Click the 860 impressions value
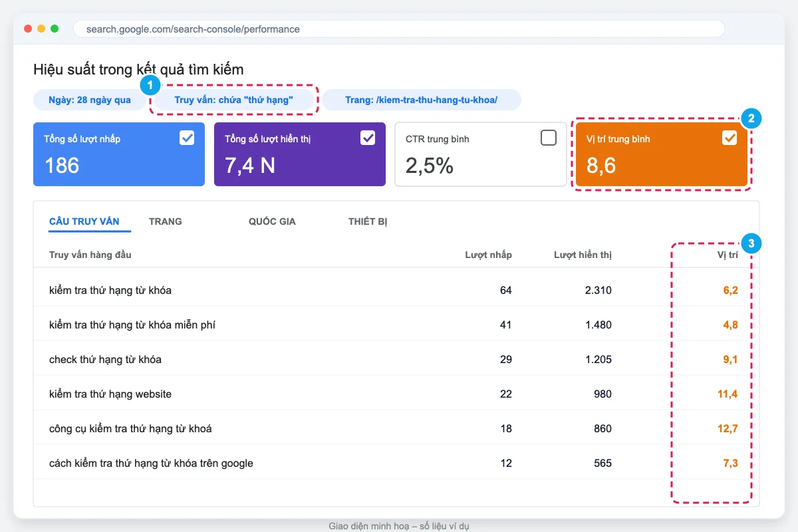The height and width of the screenshot is (532, 798). click(x=603, y=428)
